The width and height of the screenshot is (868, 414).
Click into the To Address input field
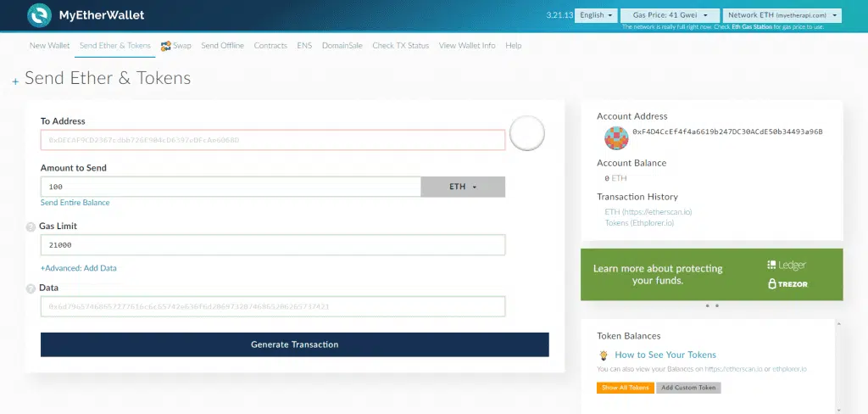tap(273, 140)
